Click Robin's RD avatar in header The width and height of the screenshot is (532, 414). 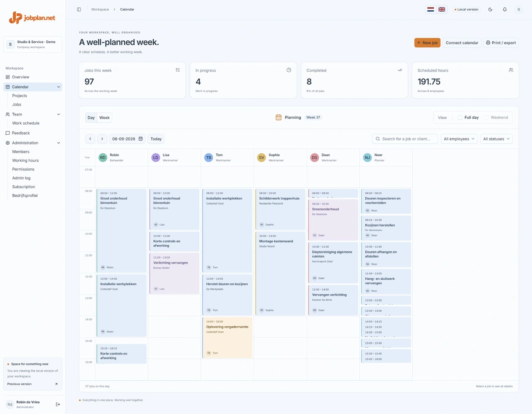[103, 158]
